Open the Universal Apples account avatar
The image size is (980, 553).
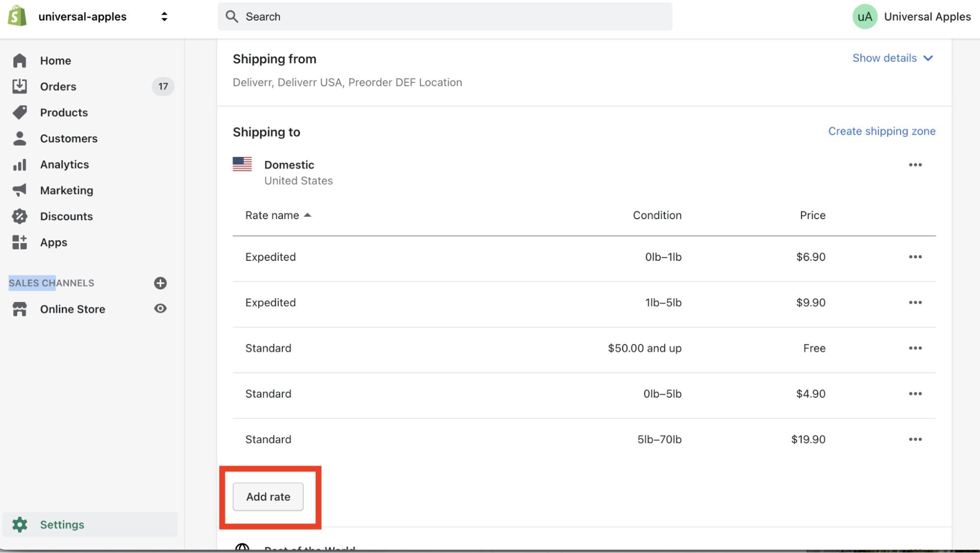(865, 16)
